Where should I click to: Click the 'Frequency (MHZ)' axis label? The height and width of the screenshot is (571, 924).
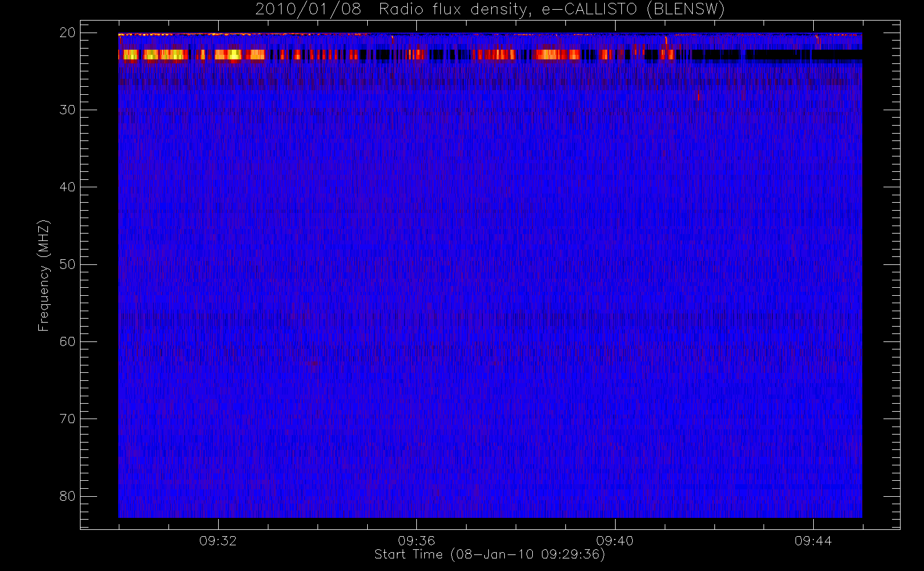pyautogui.click(x=43, y=275)
